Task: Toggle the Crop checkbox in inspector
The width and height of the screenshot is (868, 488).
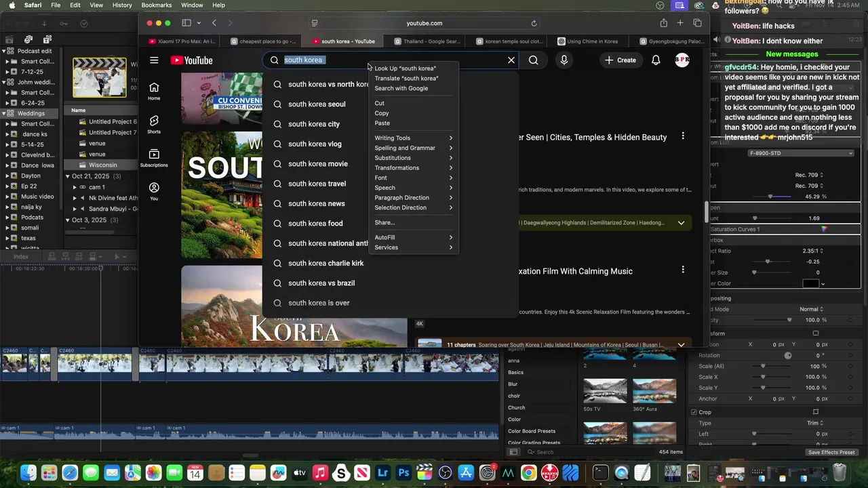Action: coord(694,412)
